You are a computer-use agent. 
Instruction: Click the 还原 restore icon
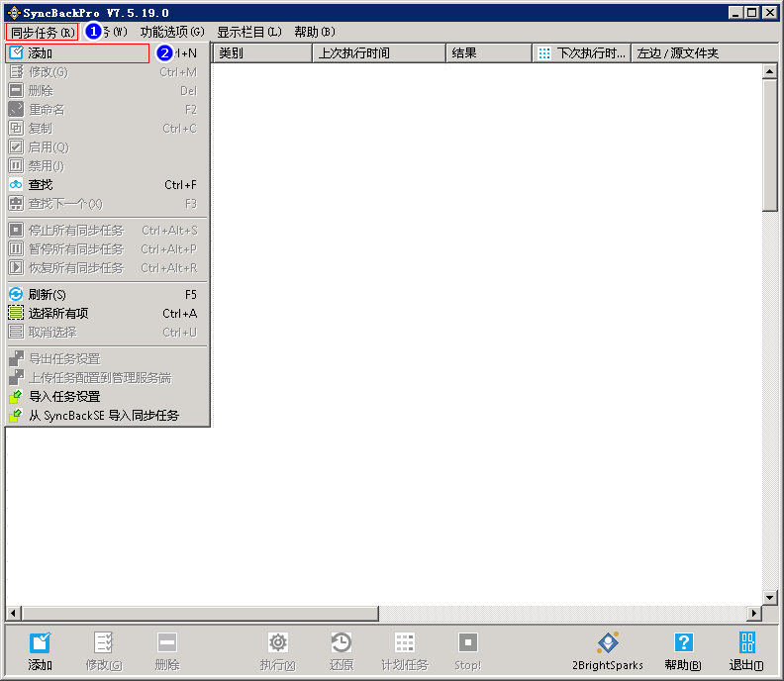pos(342,643)
